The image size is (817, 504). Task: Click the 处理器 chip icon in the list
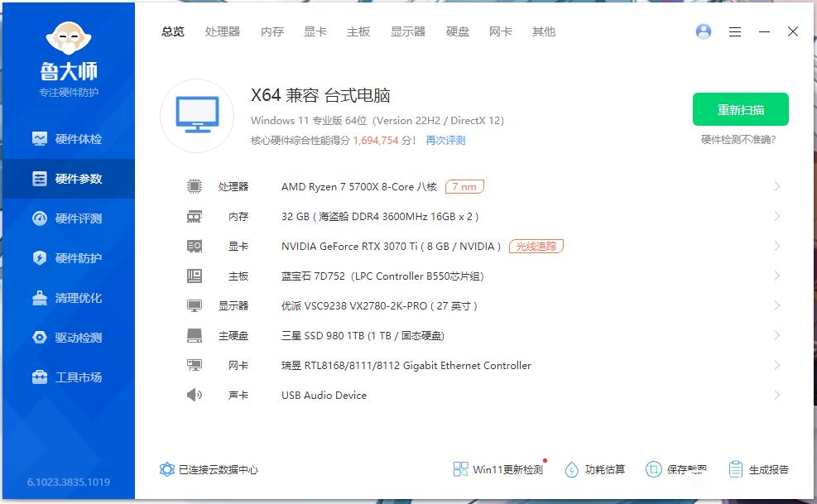click(195, 186)
